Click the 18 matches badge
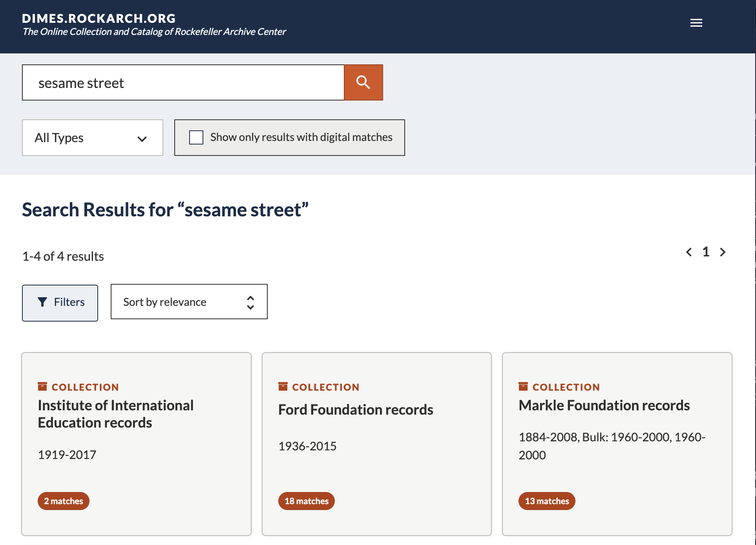The width and height of the screenshot is (756, 545). click(307, 501)
